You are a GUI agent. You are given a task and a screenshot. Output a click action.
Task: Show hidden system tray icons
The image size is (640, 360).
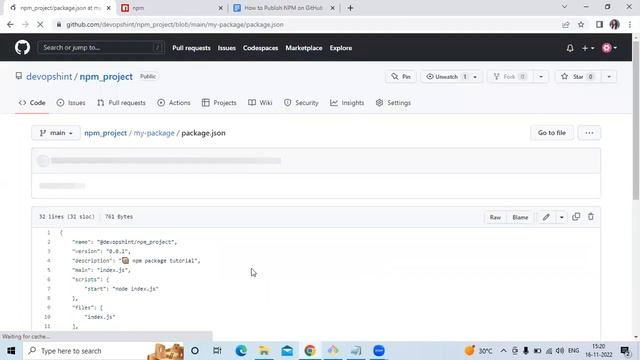(x=503, y=351)
